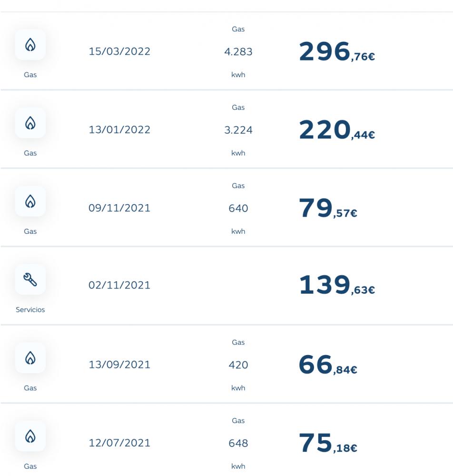Select the 12/07/2021 invoice date
Screen dimensions: 453x476
[119, 443]
